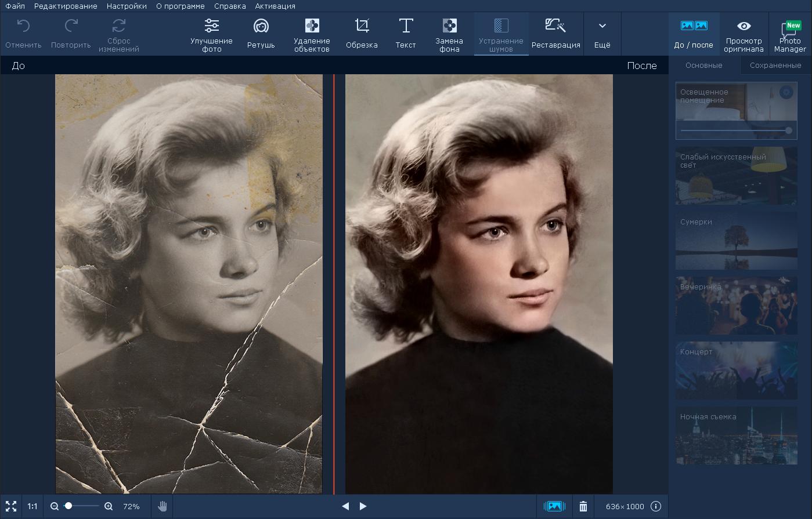This screenshot has width=812, height=519.
Task: Open the Ретушь retouch tool
Action: click(x=261, y=34)
